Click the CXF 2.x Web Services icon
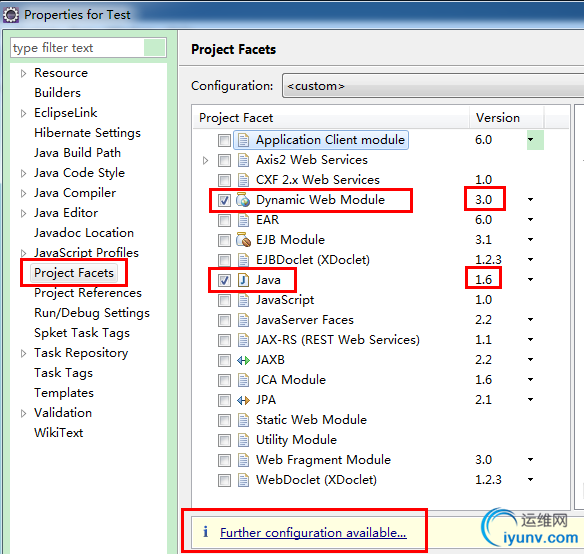 coord(243,180)
